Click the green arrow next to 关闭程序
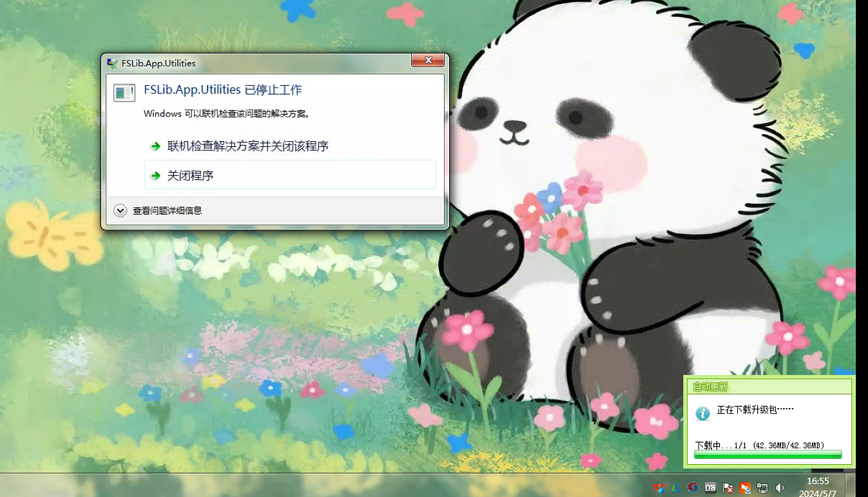Screen dimensions: 868x497 [x=155, y=175]
